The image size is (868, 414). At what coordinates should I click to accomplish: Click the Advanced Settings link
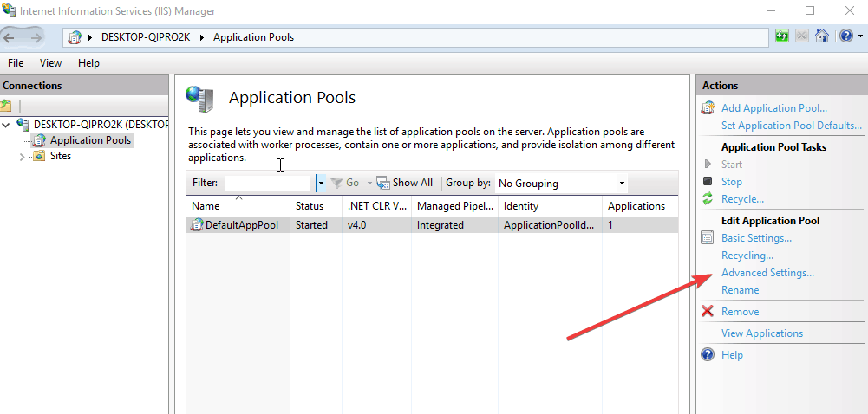(767, 273)
